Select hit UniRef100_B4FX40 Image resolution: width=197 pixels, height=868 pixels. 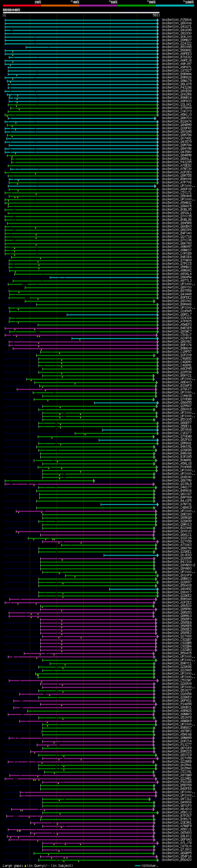[x=176, y=233]
